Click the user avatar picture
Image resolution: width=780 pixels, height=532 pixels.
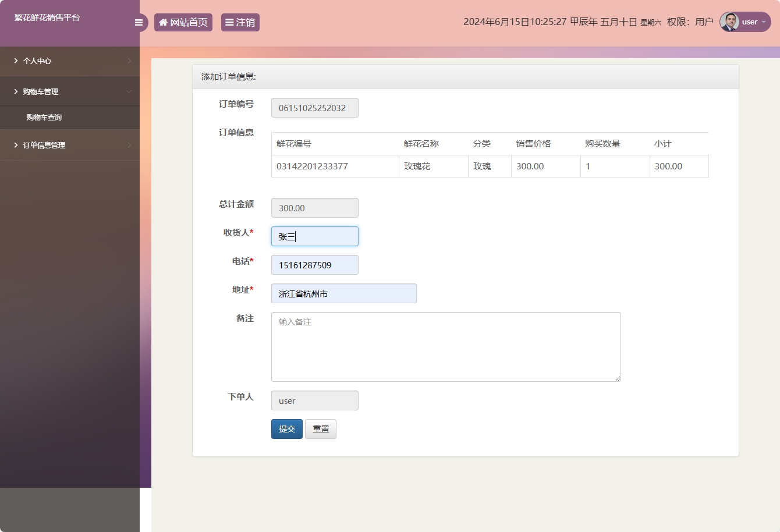(729, 22)
